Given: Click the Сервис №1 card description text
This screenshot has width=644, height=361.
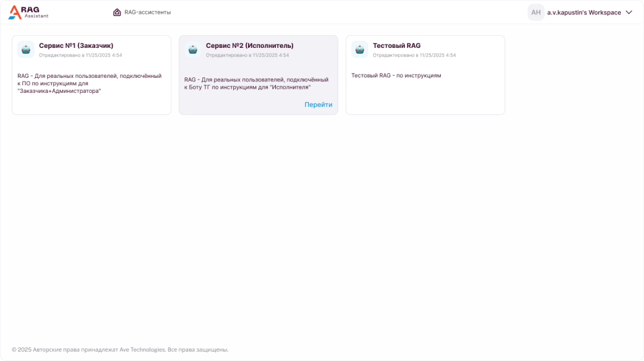Looking at the screenshot, I should click(x=89, y=83).
